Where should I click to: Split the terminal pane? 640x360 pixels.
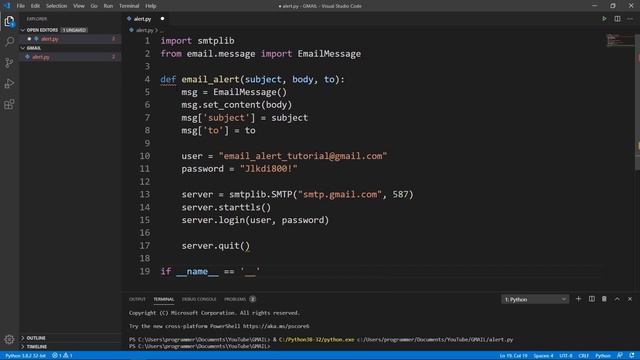[x=591, y=299]
